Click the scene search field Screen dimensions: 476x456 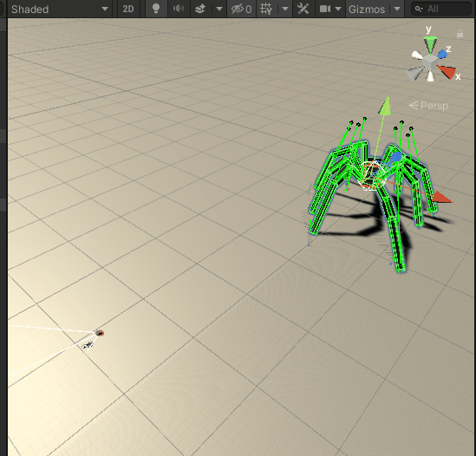tap(441, 10)
